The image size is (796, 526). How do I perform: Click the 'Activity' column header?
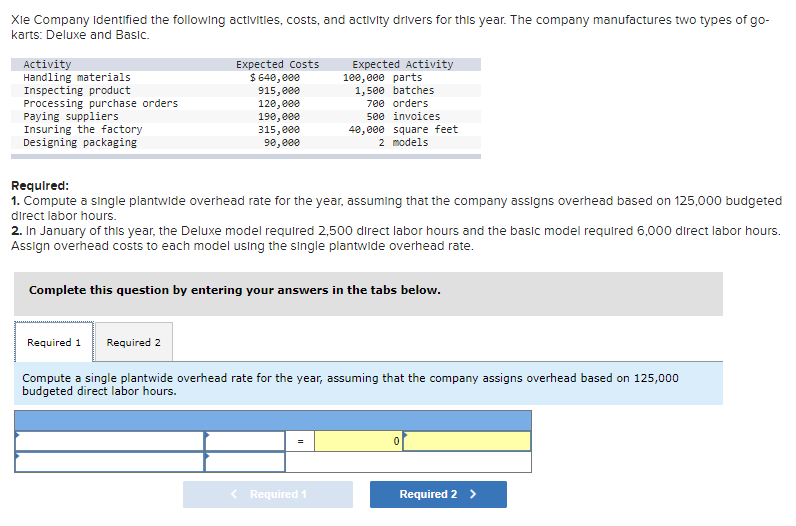point(47,64)
